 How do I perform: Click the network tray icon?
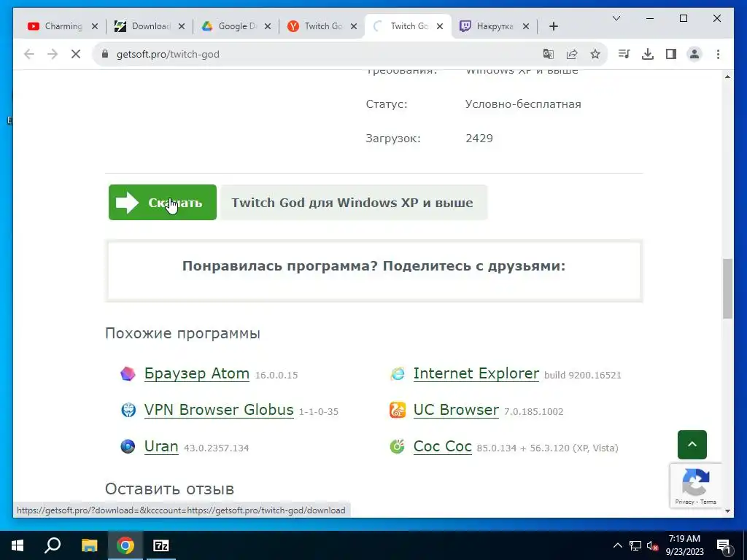coord(635,545)
